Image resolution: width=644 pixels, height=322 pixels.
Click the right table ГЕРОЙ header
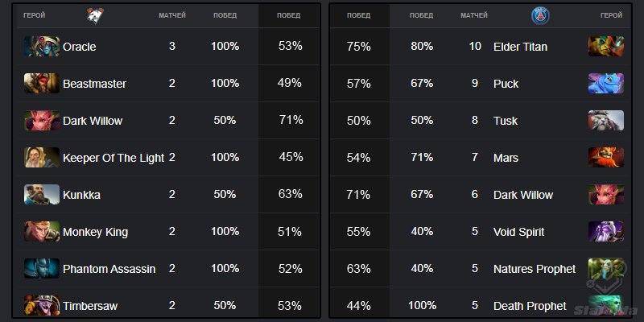click(611, 15)
